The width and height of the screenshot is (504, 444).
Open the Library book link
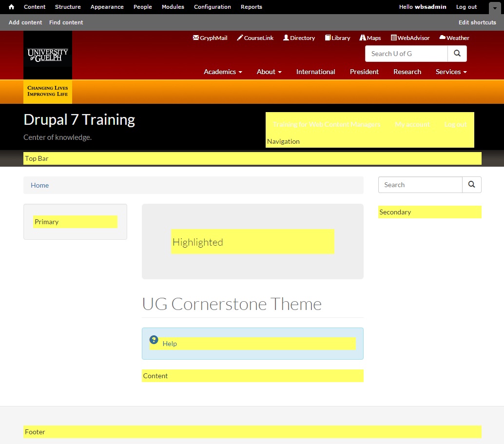(x=337, y=38)
